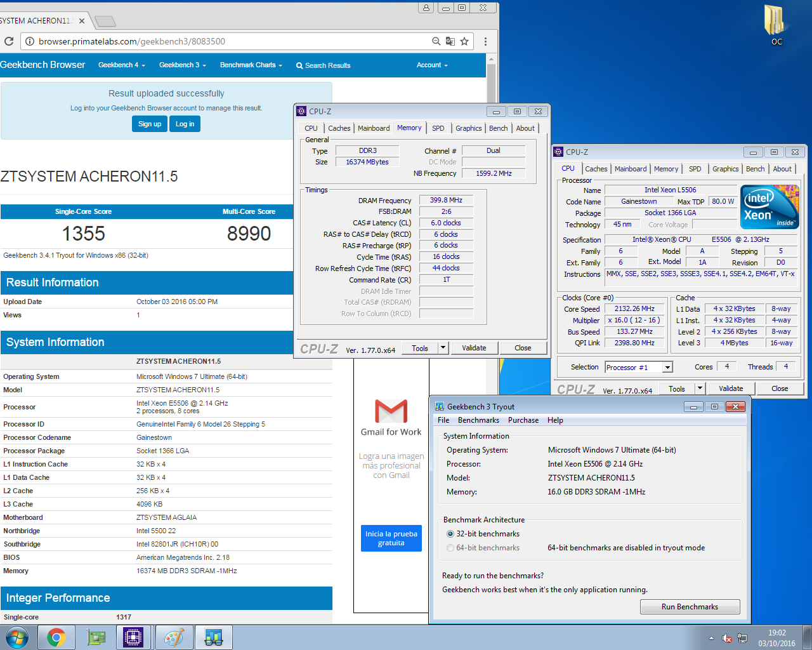The height and width of the screenshot is (650, 812).
Task: Click the DRAM Frequency 399.8 MHz value
Action: point(446,200)
